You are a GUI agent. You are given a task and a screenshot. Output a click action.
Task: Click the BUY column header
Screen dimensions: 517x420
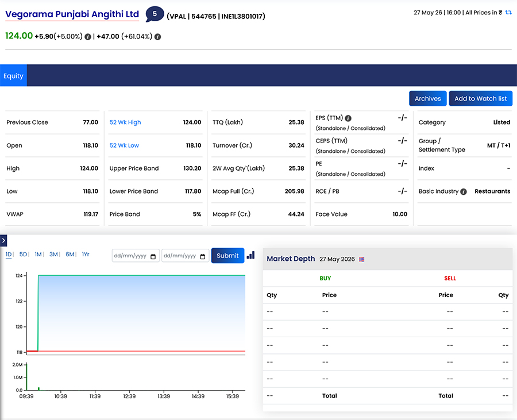point(325,279)
